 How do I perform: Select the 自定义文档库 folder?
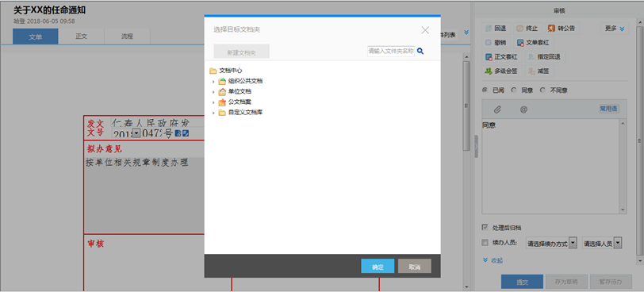click(x=240, y=112)
